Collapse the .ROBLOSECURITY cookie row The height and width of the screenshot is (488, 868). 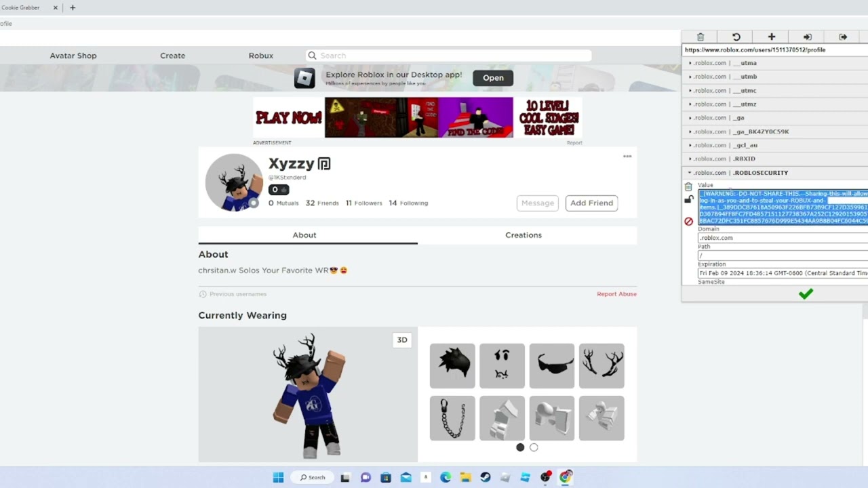(774, 173)
